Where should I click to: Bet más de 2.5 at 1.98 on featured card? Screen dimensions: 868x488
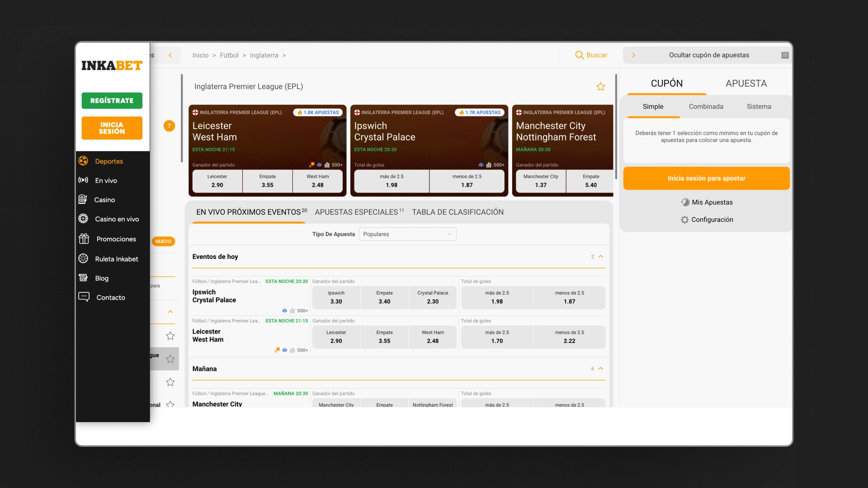pos(392,181)
